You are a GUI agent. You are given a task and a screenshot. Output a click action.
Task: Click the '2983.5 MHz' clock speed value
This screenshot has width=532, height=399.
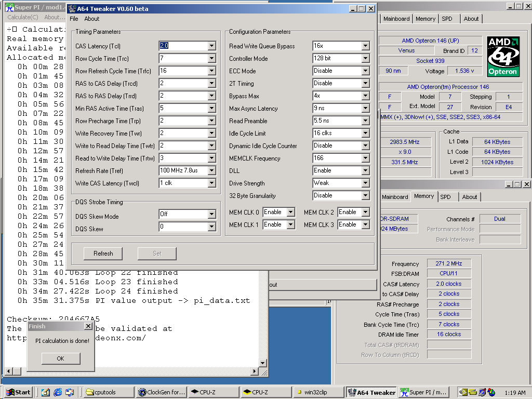[404, 142]
